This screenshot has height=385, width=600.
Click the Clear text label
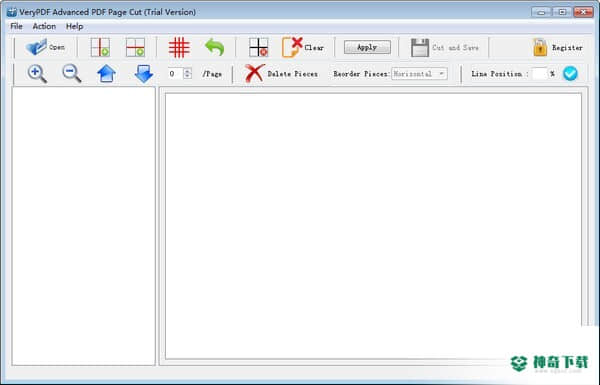coord(314,48)
